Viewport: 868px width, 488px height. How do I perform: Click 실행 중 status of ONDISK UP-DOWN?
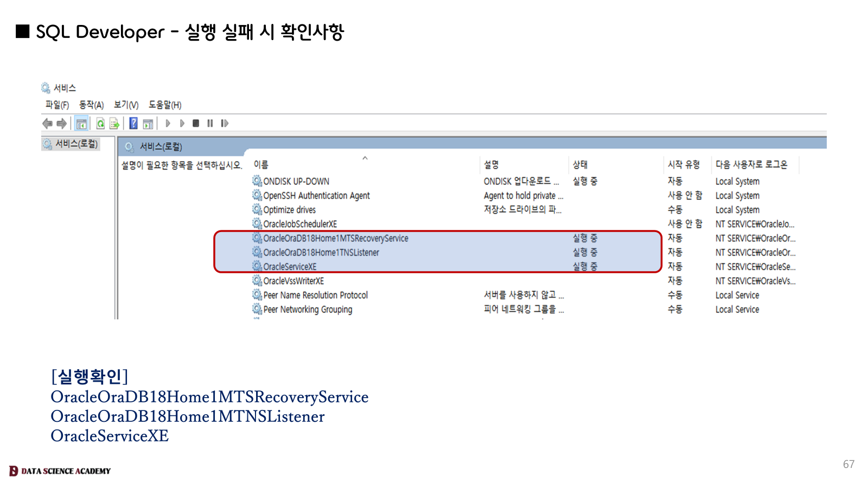pyautogui.click(x=585, y=181)
